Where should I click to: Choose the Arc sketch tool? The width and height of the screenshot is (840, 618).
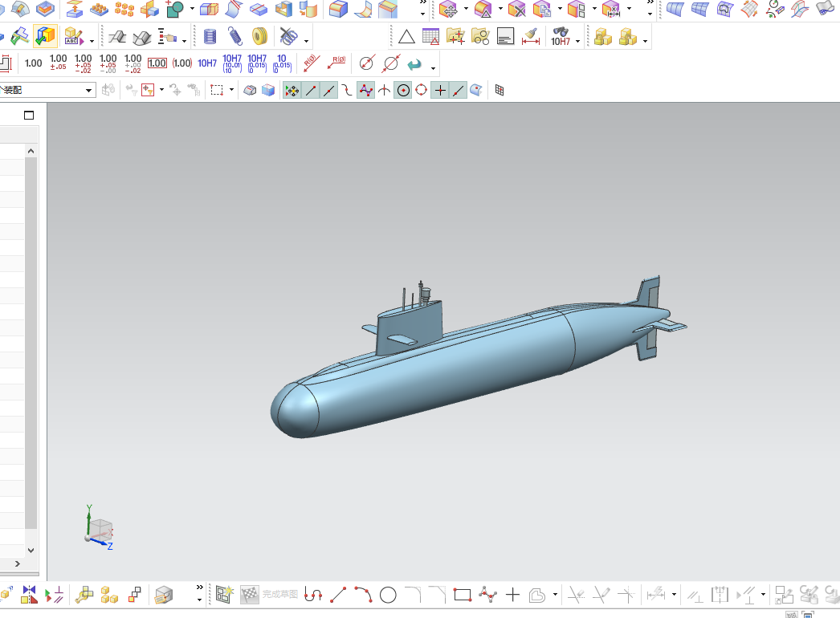[x=363, y=595]
